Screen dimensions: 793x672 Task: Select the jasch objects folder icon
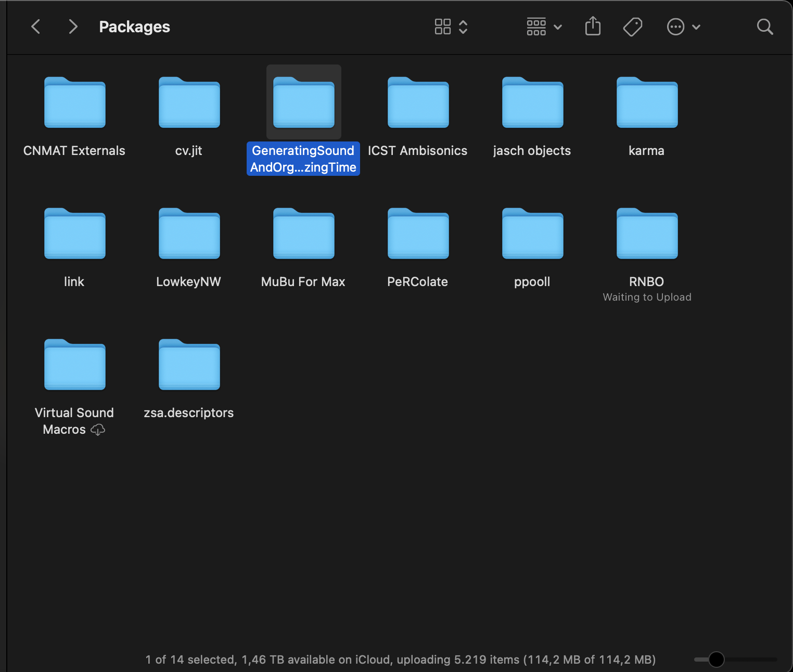point(533,102)
